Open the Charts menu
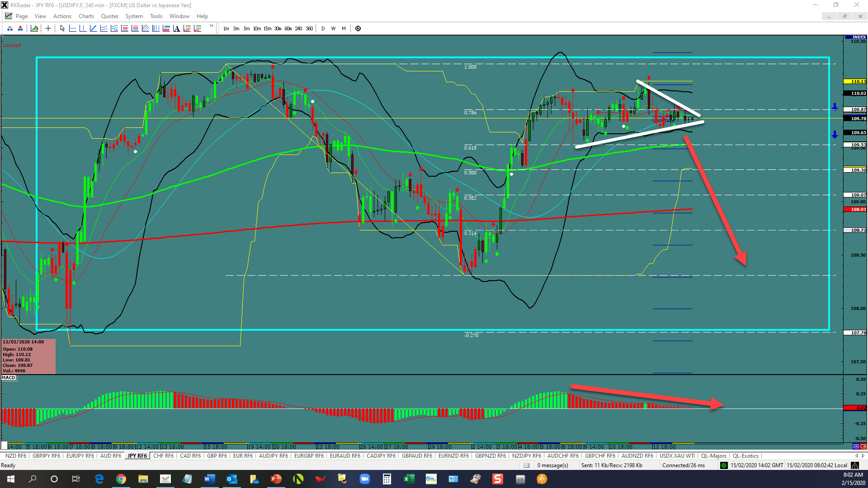Screen dimensions: 868x488 tap(86, 16)
